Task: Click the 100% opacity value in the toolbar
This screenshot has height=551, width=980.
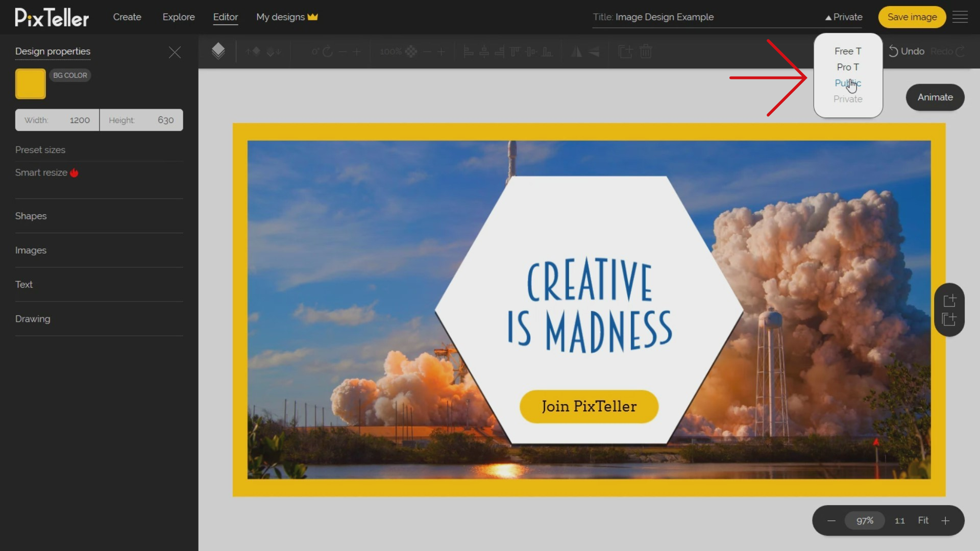Action: tap(390, 52)
